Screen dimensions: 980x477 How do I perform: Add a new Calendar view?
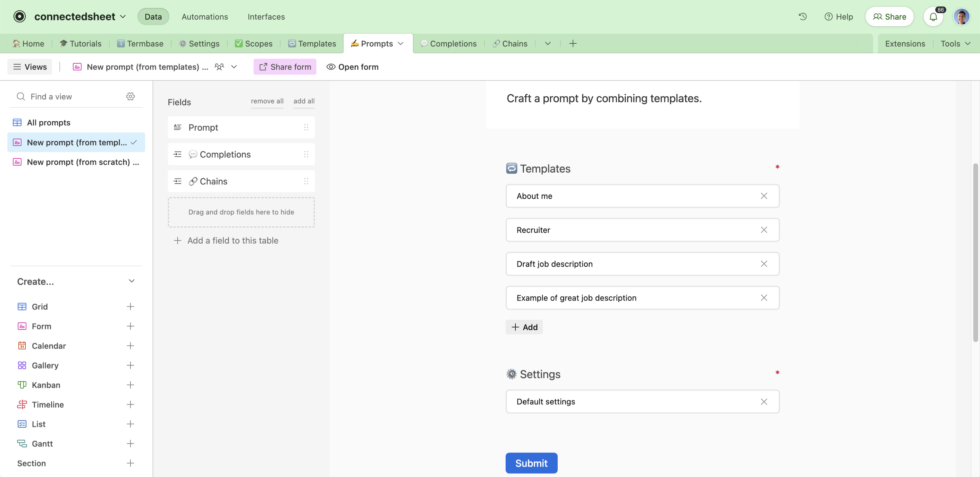click(x=130, y=346)
